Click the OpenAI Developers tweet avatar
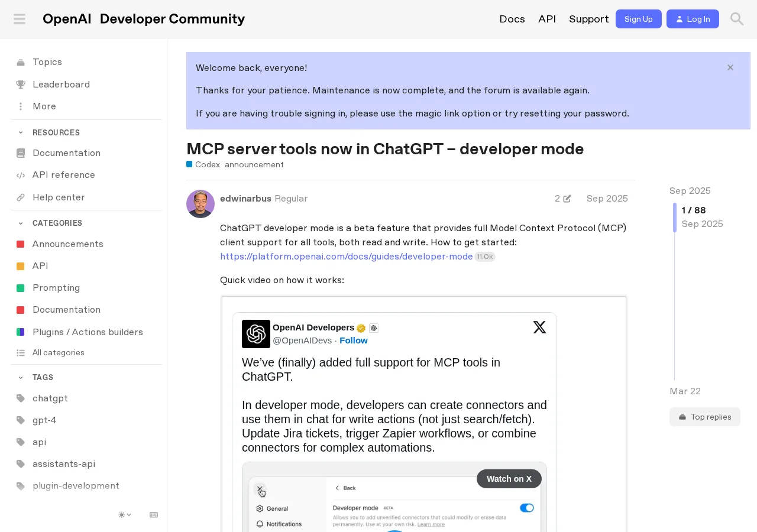The width and height of the screenshot is (757, 532). coord(256,334)
